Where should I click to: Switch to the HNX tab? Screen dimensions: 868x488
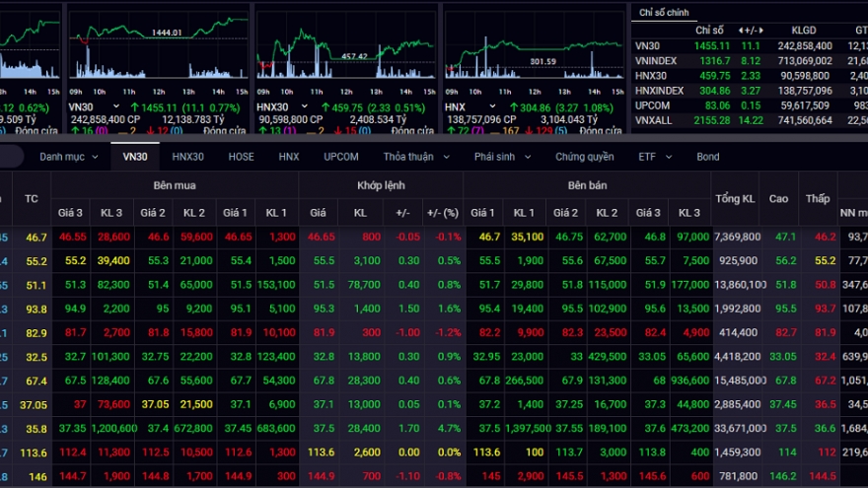[289, 157]
